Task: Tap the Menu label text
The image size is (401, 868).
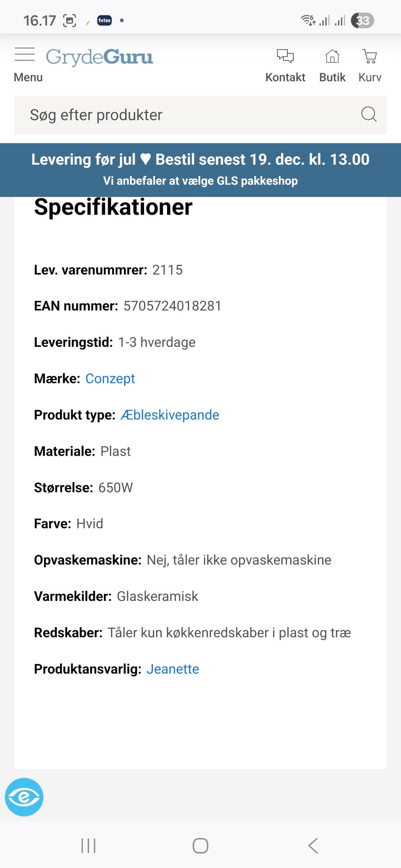Action: (28, 77)
